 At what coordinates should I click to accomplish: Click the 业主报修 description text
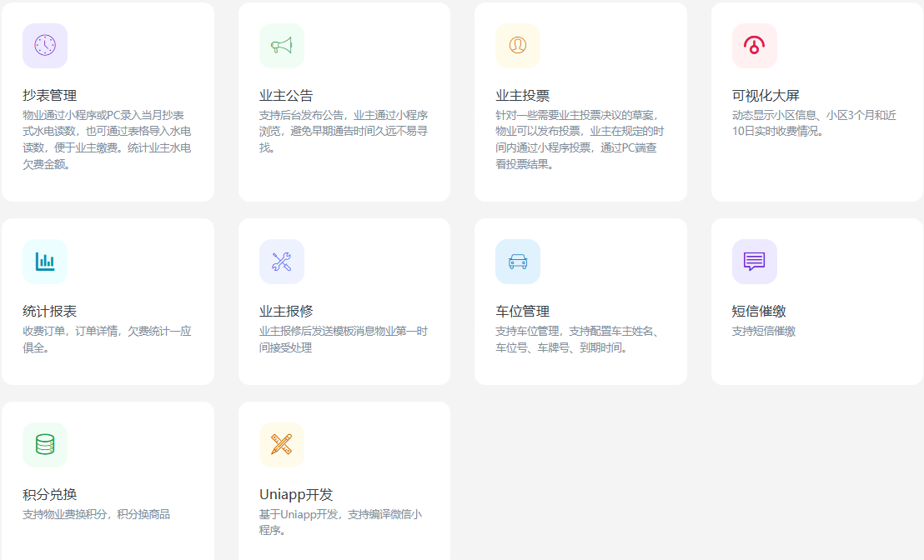343,339
